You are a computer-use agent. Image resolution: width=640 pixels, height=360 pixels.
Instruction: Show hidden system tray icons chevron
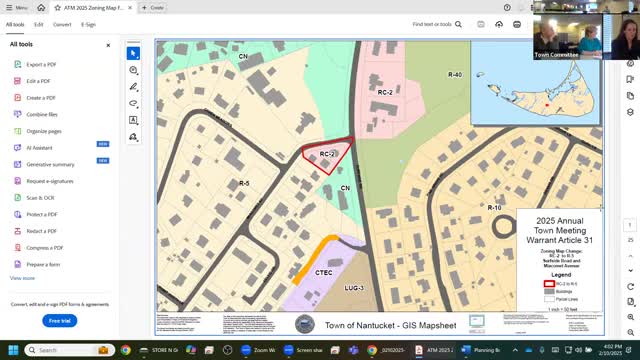point(515,350)
